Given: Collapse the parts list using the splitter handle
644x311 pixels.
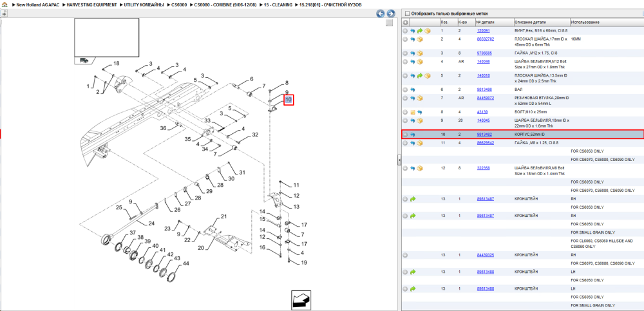Looking at the screenshot, I should coord(399,160).
